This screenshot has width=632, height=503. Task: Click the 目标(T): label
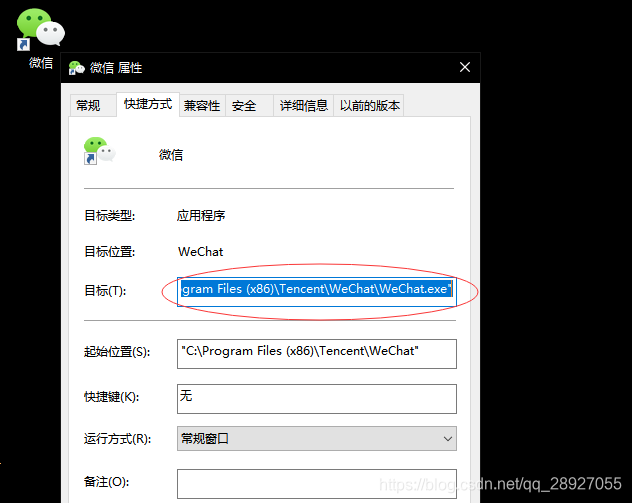(x=105, y=291)
